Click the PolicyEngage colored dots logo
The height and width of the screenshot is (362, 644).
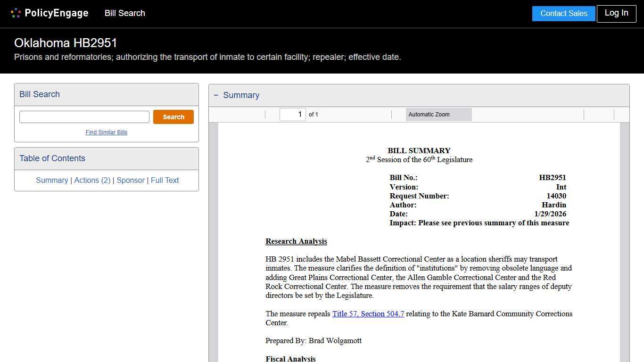point(16,13)
